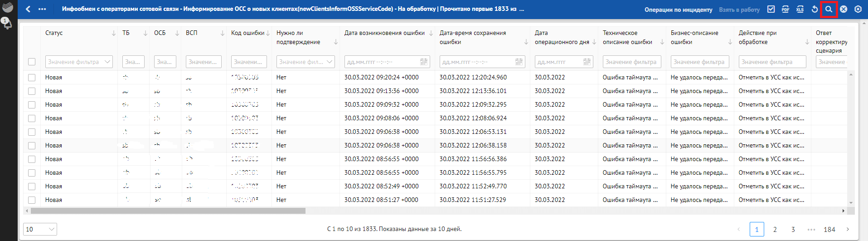Click the refresh arrow icon
This screenshot has width=868, height=241.
[x=815, y=9]
